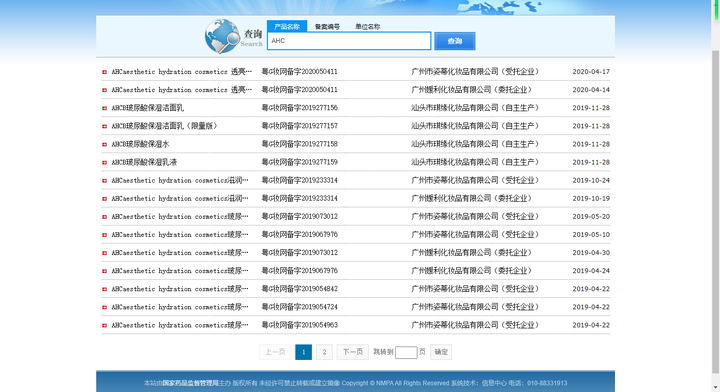Open AHCaesthetic product name dated 2019-10-24
This screenshot has width=720, height=392.
(x=180, y=180)
